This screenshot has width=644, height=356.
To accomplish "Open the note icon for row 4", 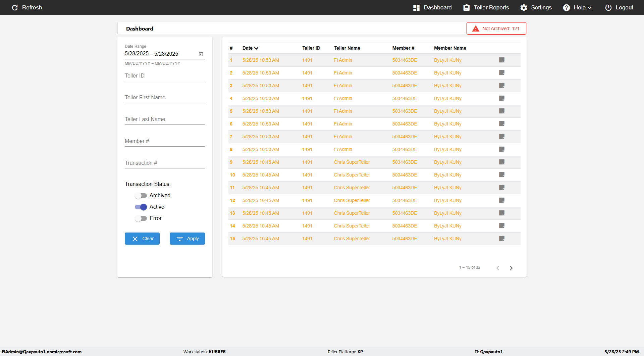I will click(502, 98).
